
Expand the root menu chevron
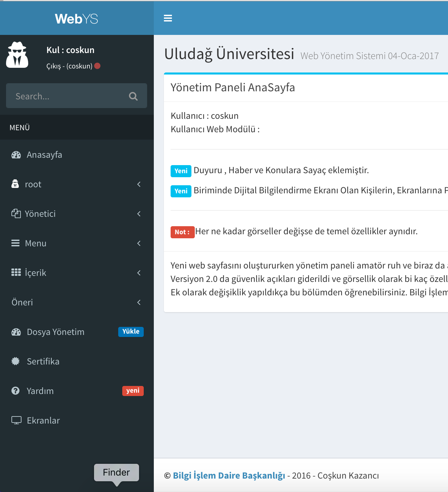click(139, 184)
